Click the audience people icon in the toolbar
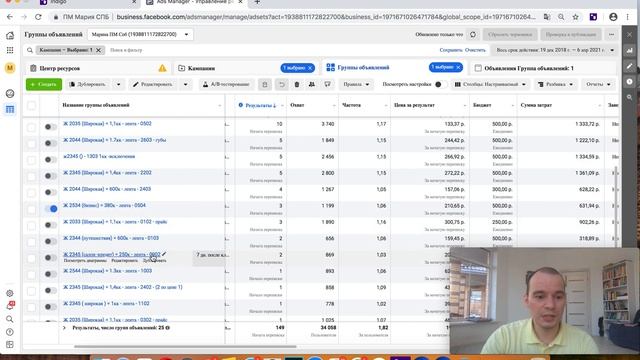640x360 pixels. (312, 84)
